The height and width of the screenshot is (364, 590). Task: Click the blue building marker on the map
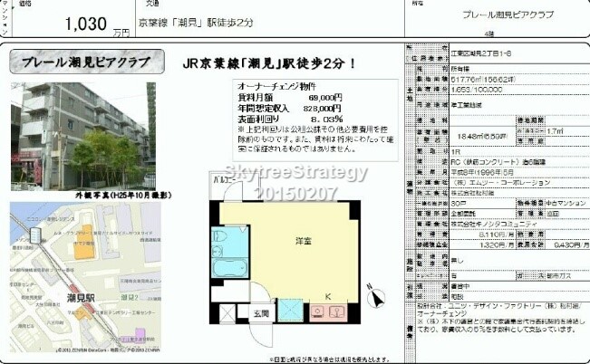coord(35,235)
